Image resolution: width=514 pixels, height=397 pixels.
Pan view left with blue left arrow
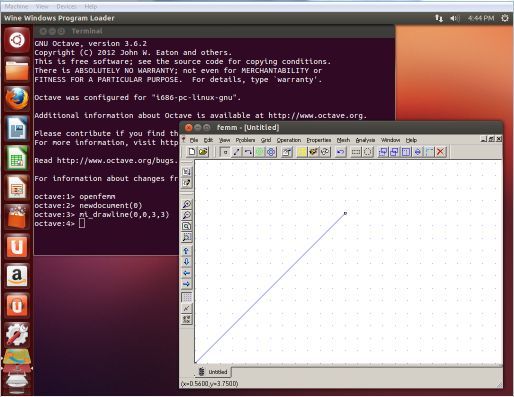point(187,273)
